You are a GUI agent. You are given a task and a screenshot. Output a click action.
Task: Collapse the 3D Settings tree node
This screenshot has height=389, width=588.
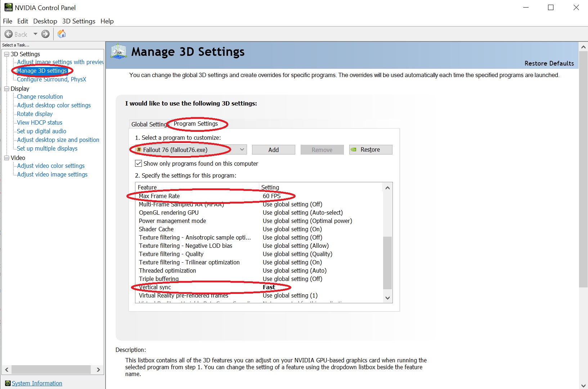click(x=6, y=54)
